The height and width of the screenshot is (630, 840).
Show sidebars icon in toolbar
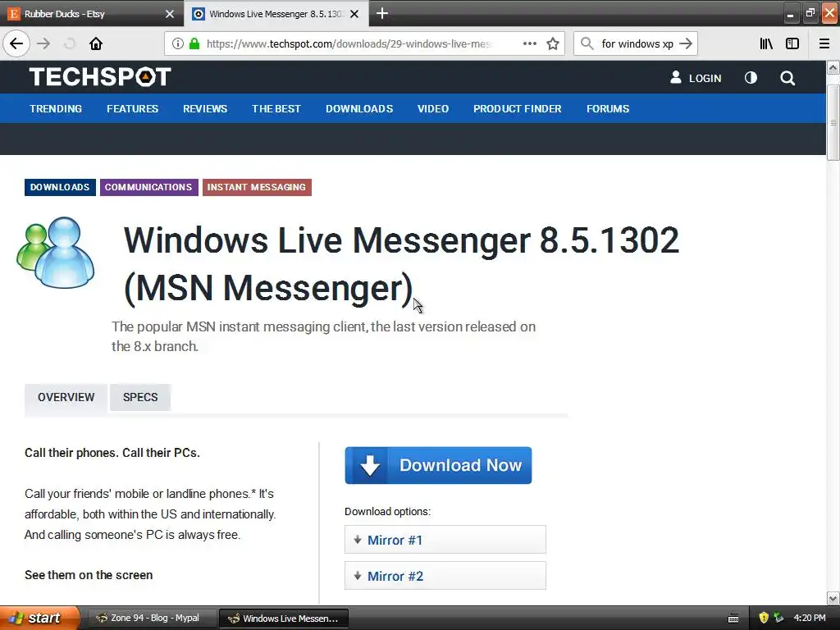click(792, 44)
